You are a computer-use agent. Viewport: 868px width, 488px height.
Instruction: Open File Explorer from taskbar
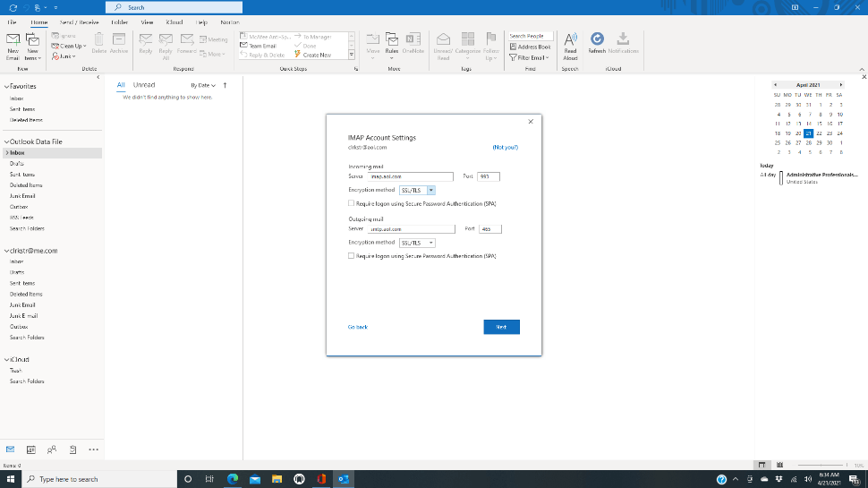pyautogui.click(x=277, y=479)
